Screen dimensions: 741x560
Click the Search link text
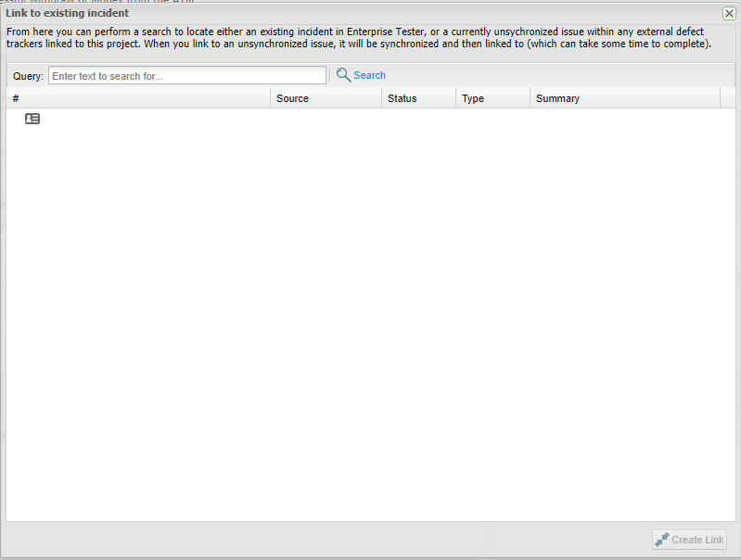coord(369,76)
